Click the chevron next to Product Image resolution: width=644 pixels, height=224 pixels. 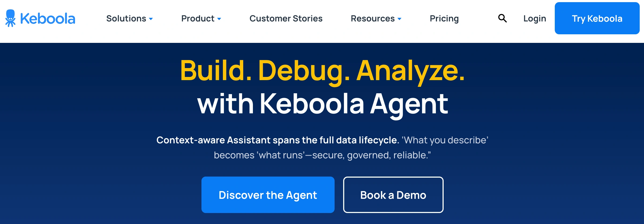point(219,19)
